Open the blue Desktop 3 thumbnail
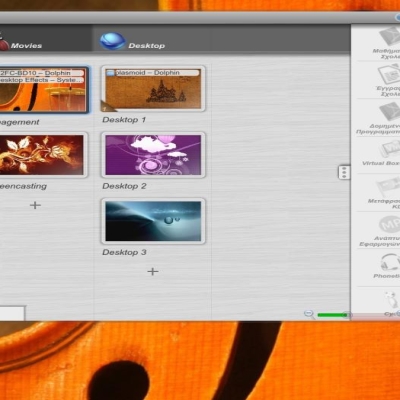400x400 pixels. pyautogui.click(x=153, y=221)
